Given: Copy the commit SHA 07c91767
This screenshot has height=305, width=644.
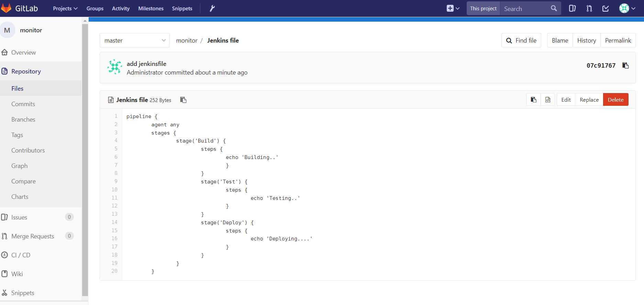Looking at the screenshot, I should [x=625, y=66].
